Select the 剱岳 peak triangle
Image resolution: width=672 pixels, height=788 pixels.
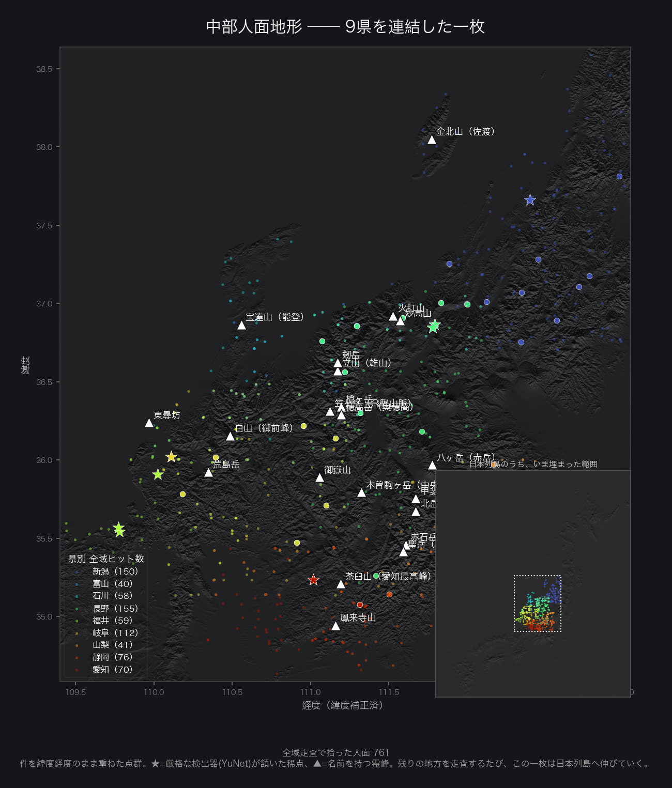click(x=338, y=363)
